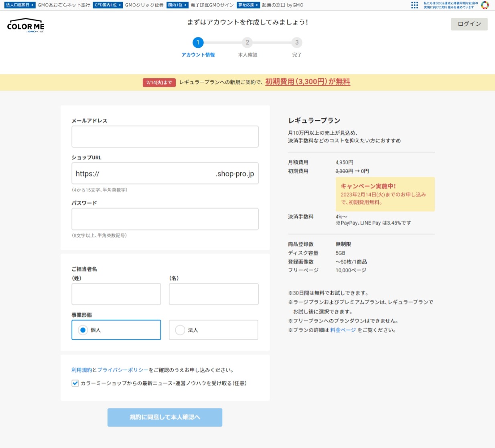The width and height of the screenshot is (495, 448).
Task: Uncheck the newsletter opt-in checkbox
Action: click(75, 383)
